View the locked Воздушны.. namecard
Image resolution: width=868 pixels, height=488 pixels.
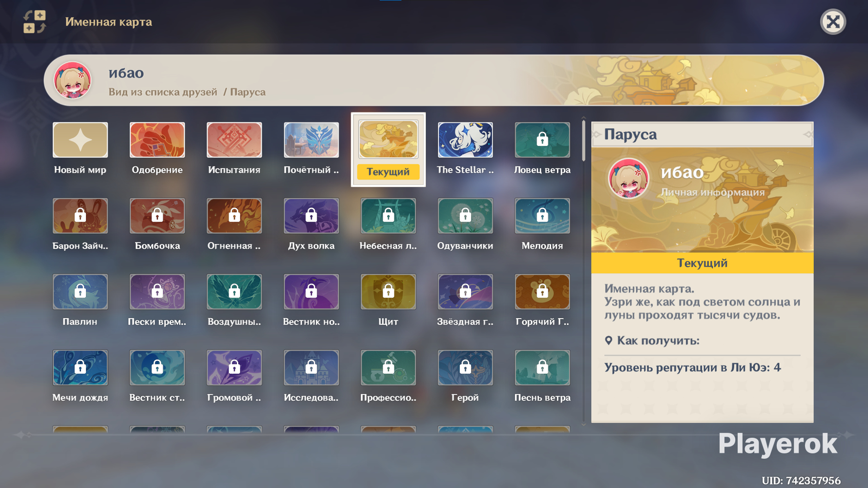click(234, 292)
